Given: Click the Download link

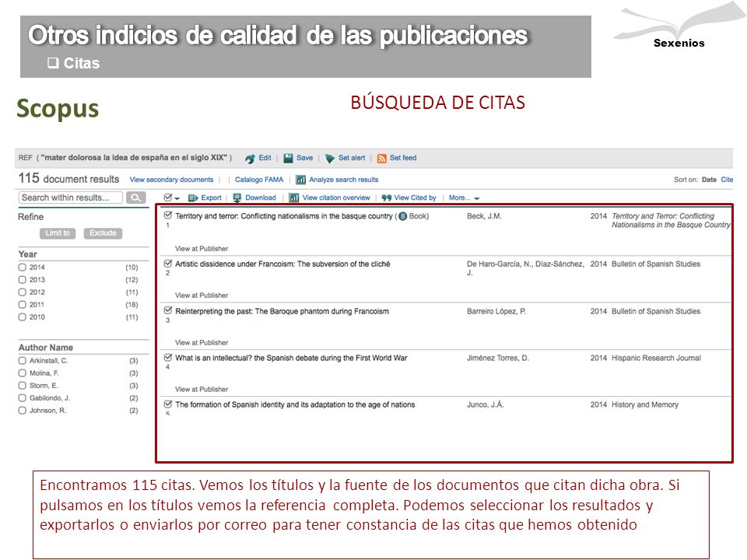Looking at the screenshot, I should tap(261, 198).
